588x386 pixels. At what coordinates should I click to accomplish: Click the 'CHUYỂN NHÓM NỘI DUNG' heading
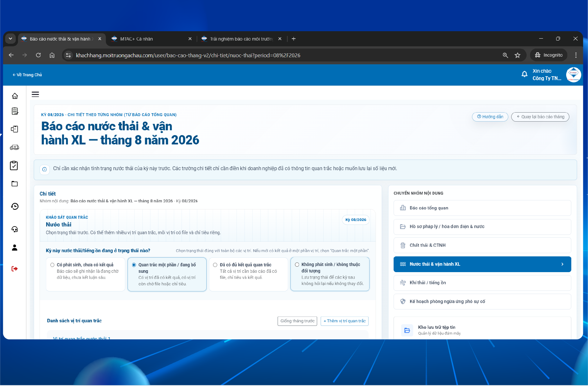(x=418, y=193)
